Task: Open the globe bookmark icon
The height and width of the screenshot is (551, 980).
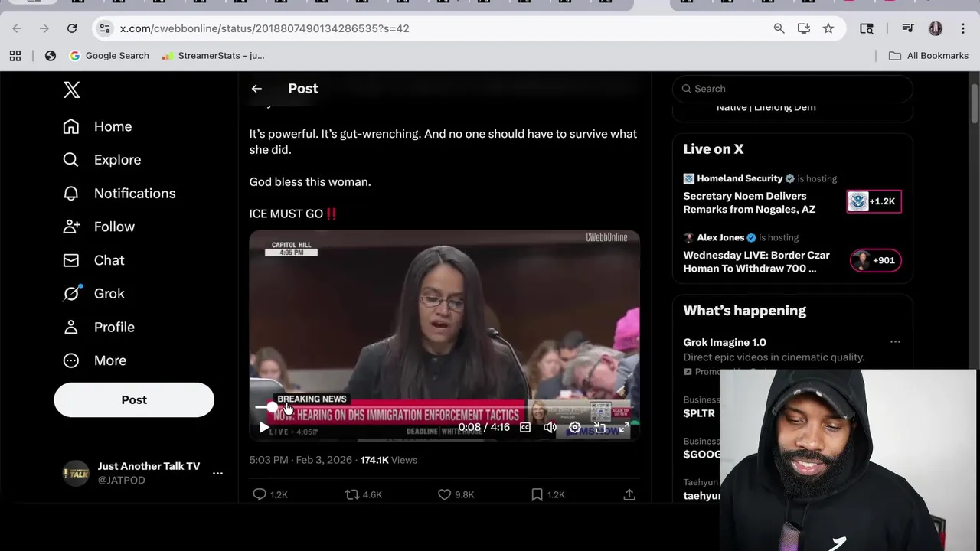Action: [51, 56]
